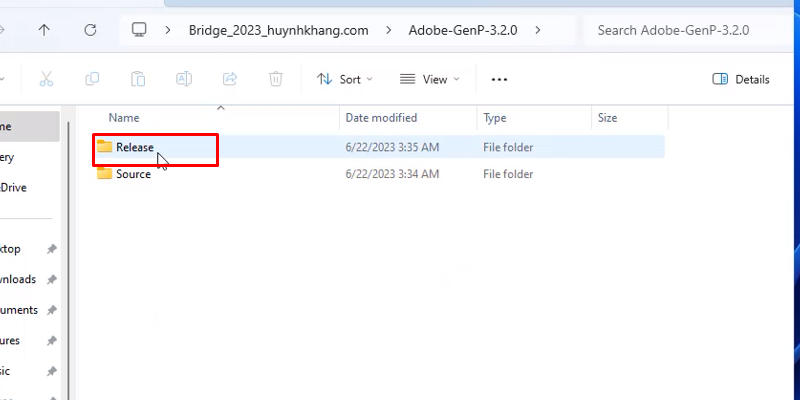Click the Share icon in toolbar
800x400 pixels.
click(x=230, y=79)
